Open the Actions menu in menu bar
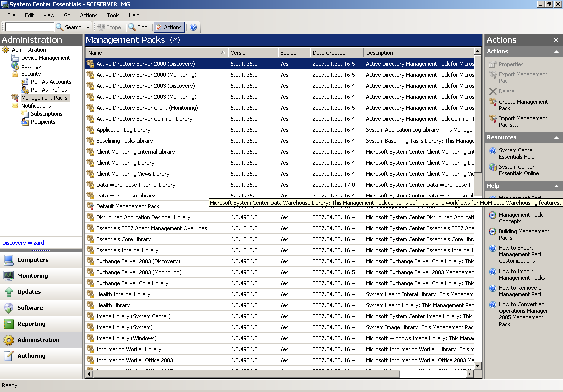The image size is (563, 392). [x=89, y=15]
